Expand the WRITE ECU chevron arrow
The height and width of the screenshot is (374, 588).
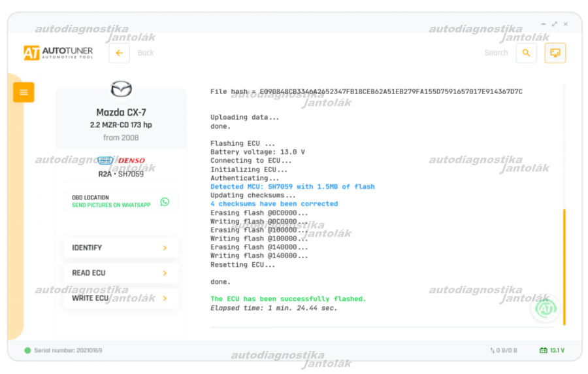tap(165, 298)
